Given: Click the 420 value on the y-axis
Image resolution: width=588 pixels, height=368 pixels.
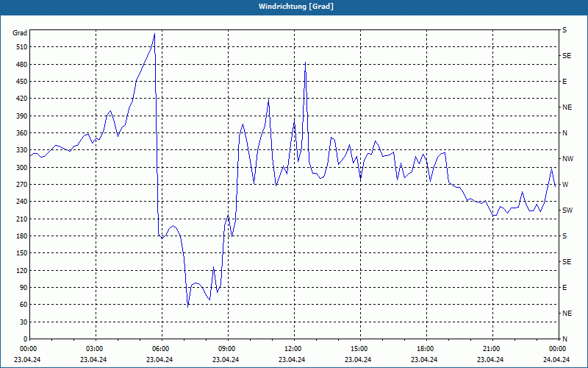Looking at the screenshot, I should (x=22, y=99).
